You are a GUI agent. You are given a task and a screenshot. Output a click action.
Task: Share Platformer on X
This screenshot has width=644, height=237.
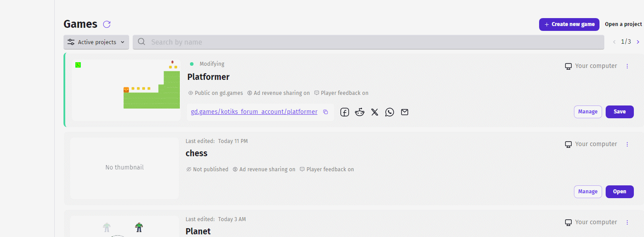click(x=375, y=112)
